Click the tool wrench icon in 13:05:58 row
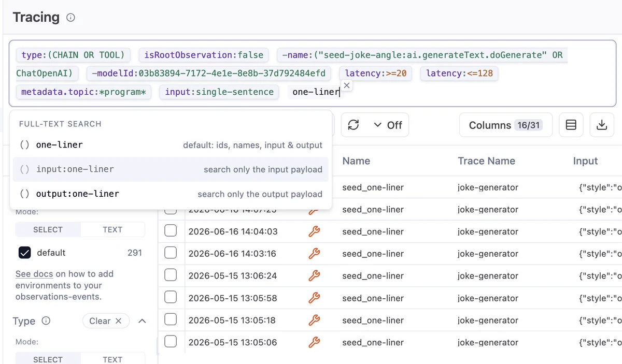 point(314,298)
